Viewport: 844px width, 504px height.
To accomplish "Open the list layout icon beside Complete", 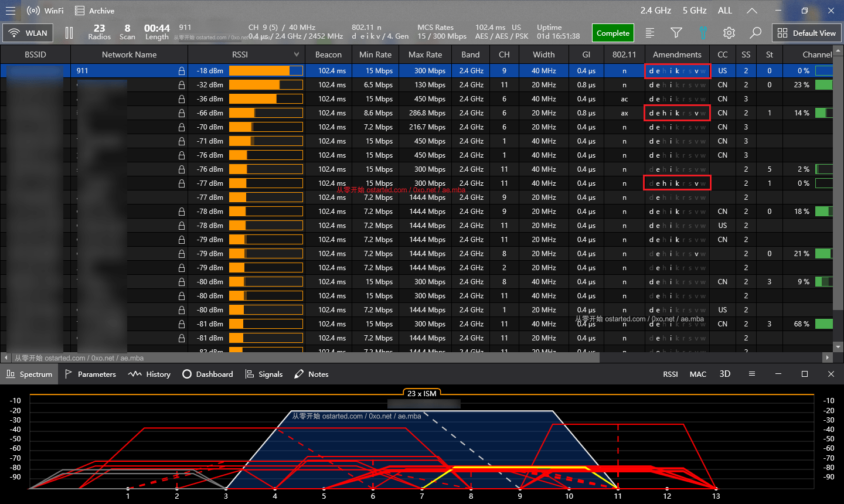I will pyautogui.click(x=650, y=33).
